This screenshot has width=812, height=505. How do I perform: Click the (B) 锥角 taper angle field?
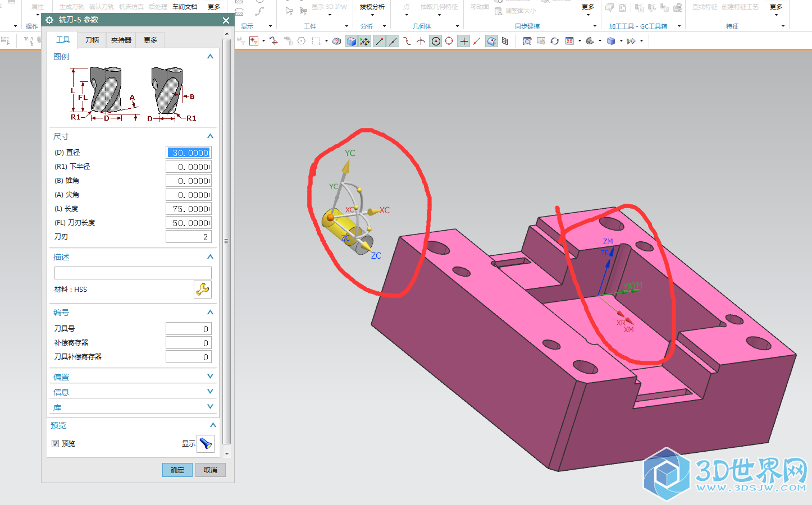[189, 181]
